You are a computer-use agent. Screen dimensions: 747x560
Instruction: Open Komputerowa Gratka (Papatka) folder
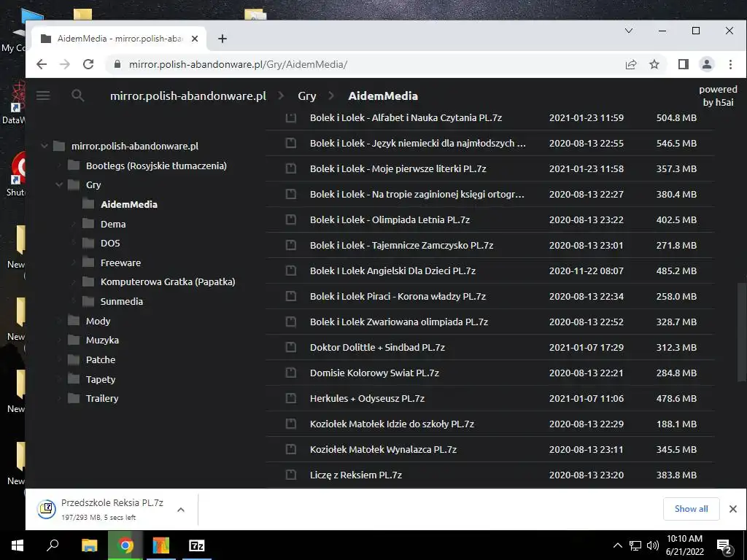[168, 282]
